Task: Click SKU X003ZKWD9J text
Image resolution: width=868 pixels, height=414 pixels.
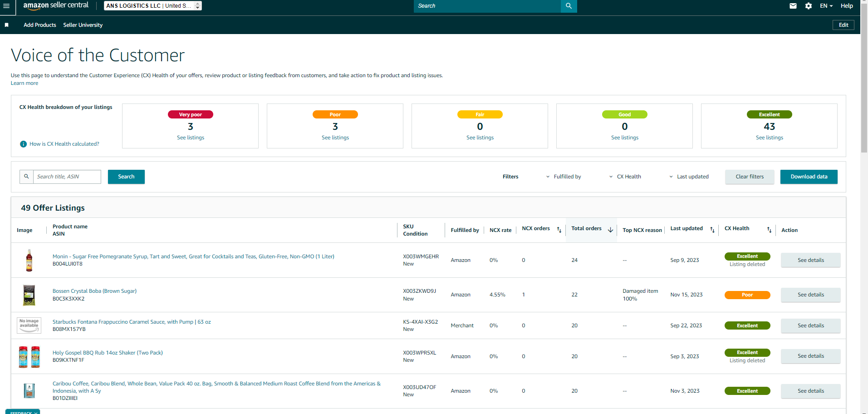Action: (x=419, y=291)
